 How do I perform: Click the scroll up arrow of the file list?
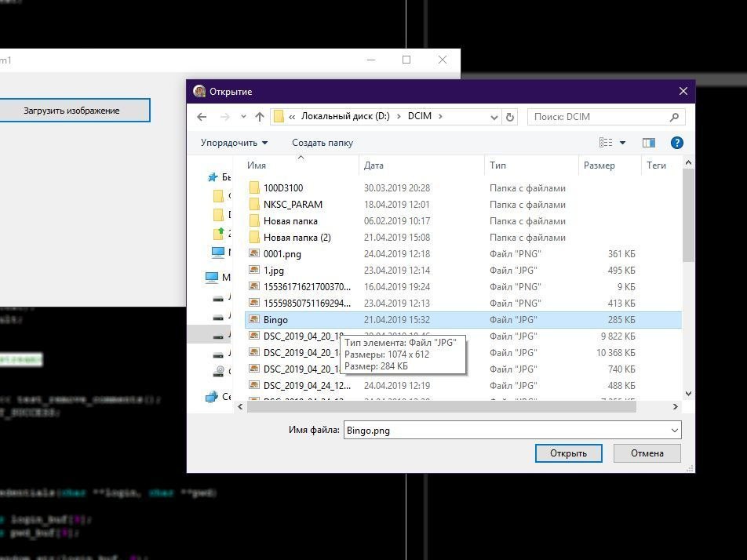[688, 163]
